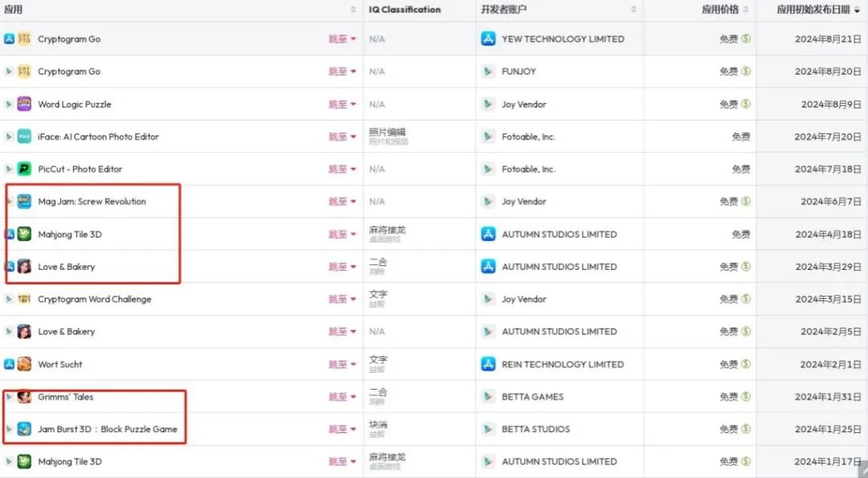The width and height of the screenshot is (868, 478).
Task: Select the green PicCut app icon
Action: [24, 169]
